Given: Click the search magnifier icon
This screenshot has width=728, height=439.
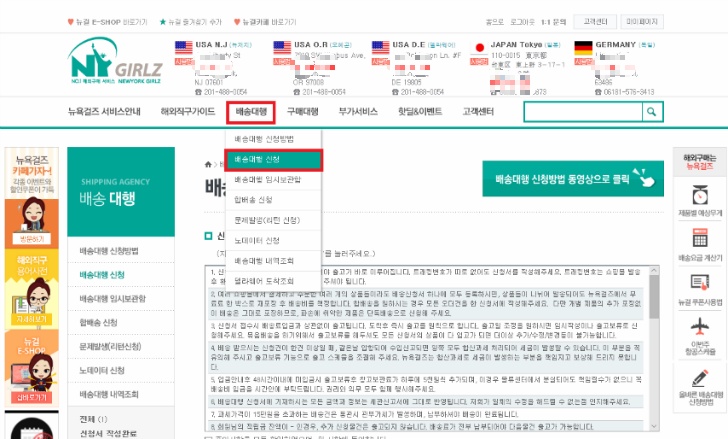Looking at the screenshot, I should tap(652, 112).
